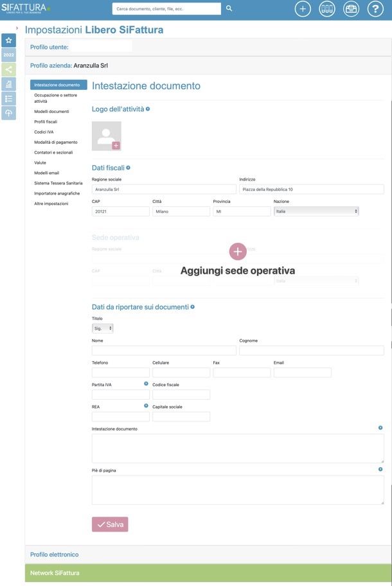Open the Nazione dropdown showing Italia
Image resolution: width=392 pixels, height=586 pixels.
pos(316,211)
